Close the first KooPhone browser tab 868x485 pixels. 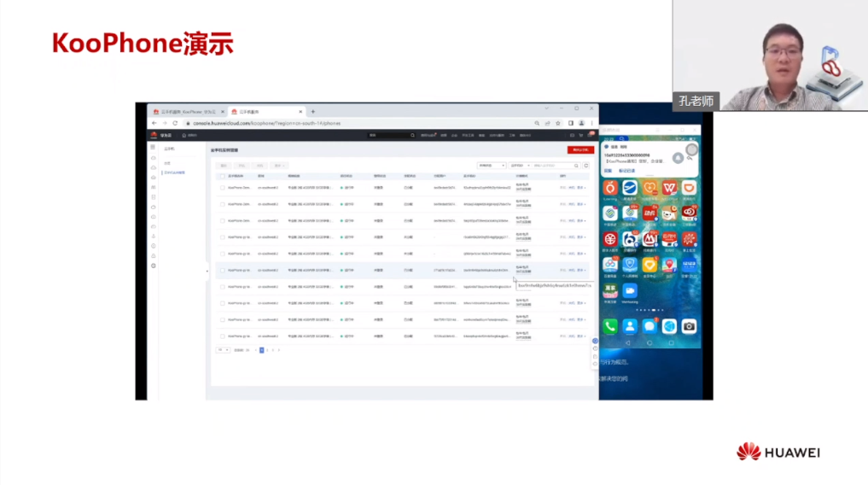point(223,112)
